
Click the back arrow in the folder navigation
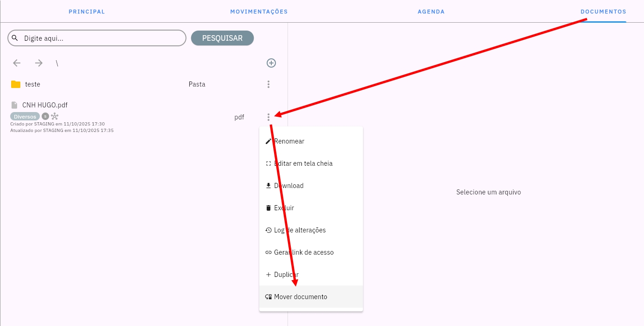coord(17,63)
